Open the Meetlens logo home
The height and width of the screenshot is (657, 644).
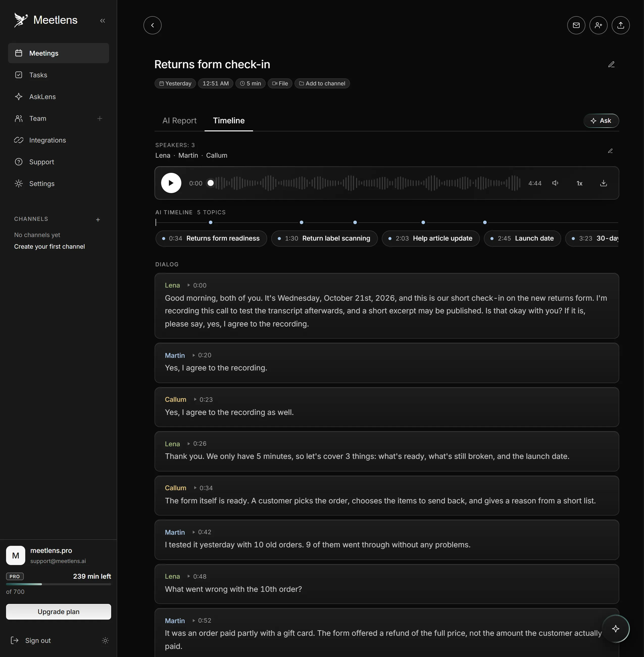tap(46, 20)
